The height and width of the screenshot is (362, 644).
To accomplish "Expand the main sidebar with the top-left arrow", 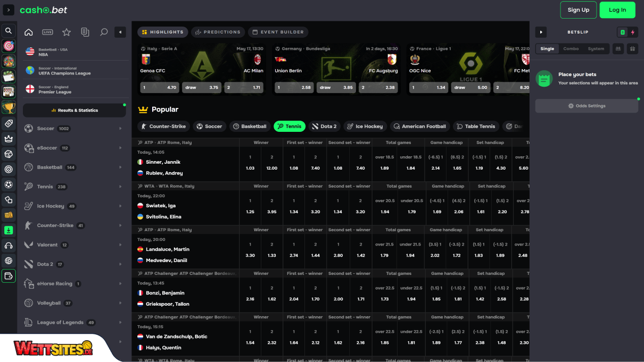I will pos(9,10).
